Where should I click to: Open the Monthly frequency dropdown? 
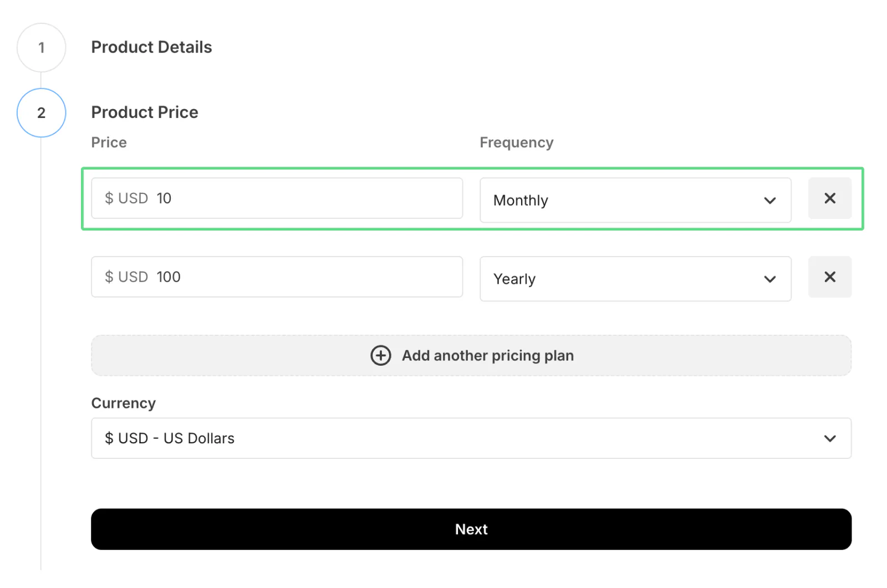(634, 201)
